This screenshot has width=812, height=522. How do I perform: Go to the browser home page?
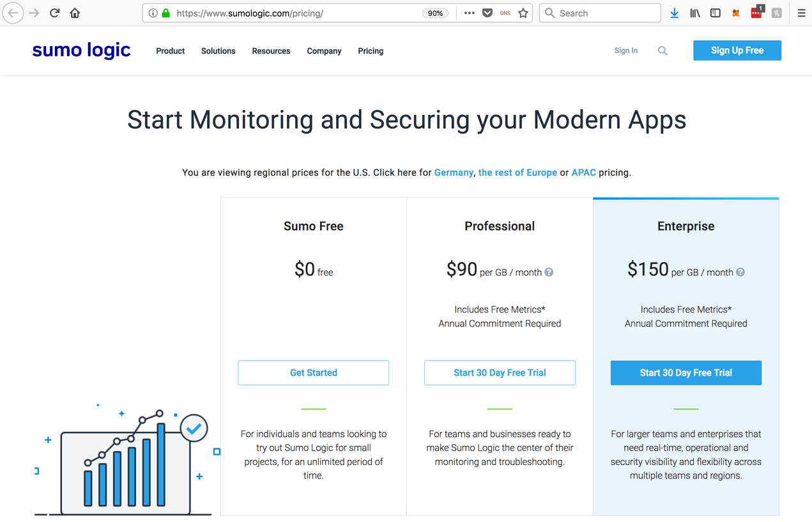point(75,13)
